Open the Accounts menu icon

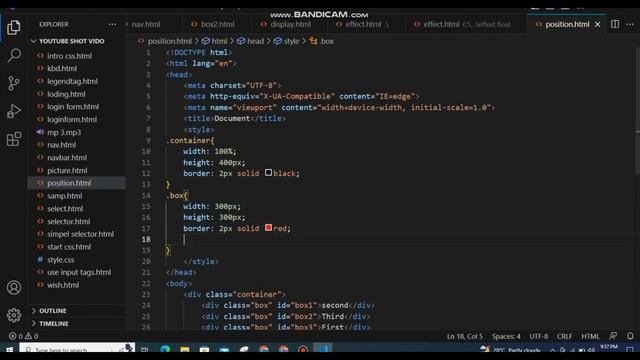click(13, 288)
